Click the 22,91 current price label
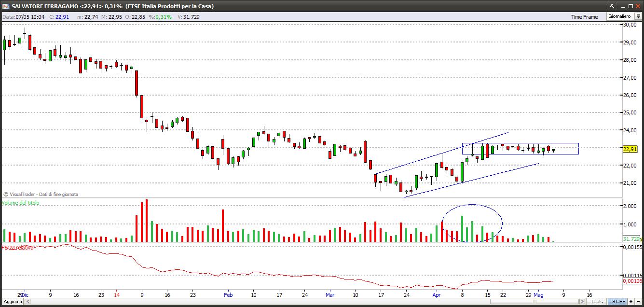The height and width of the screenshot is (307, 644). [x=630, y=149]
